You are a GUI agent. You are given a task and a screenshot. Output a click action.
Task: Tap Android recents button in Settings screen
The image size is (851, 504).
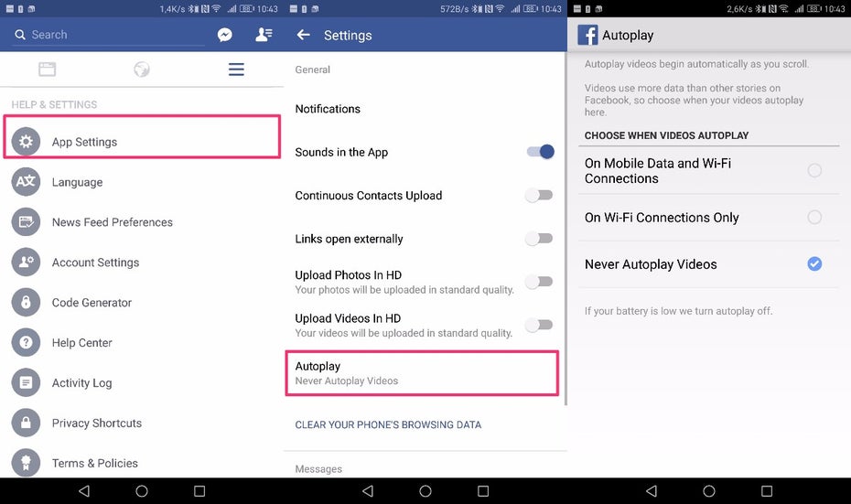(x=483, y=491)
